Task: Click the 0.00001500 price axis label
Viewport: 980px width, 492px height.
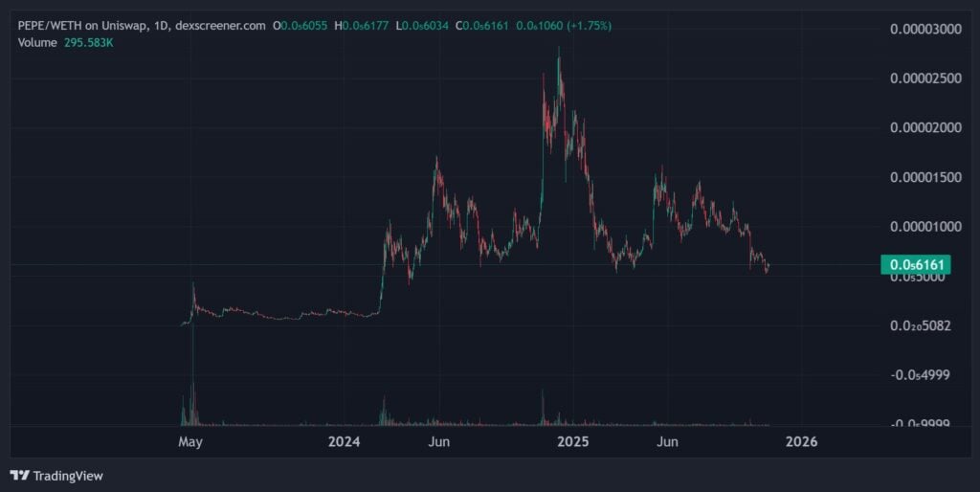Action: click(924, 178)
